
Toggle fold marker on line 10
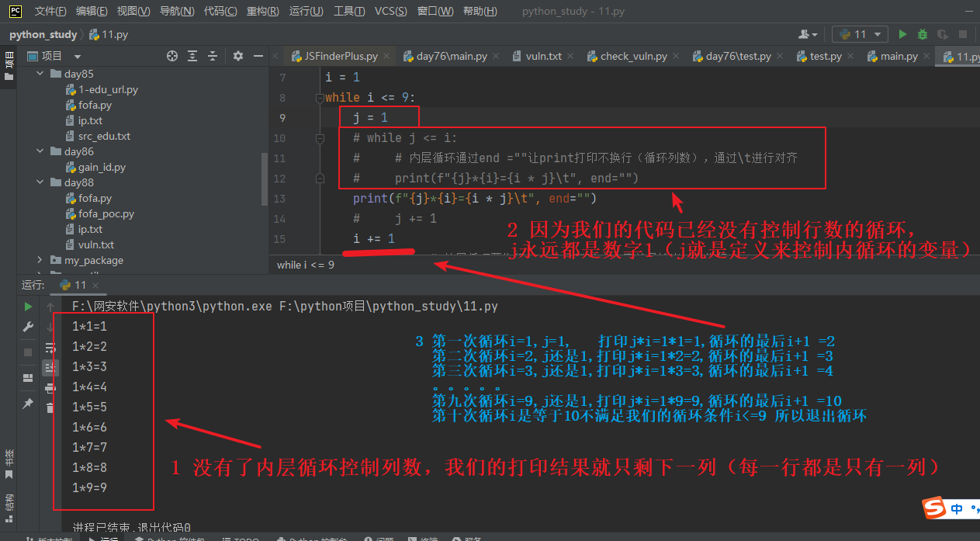(320, 138)
